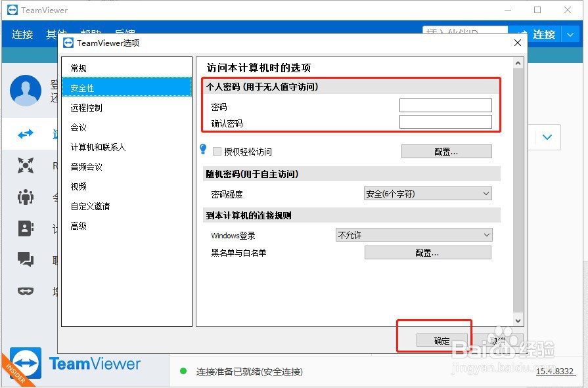Confirm settings with the 确定 button
This screenshot has height=388, width=588.
tap(441, 341)
